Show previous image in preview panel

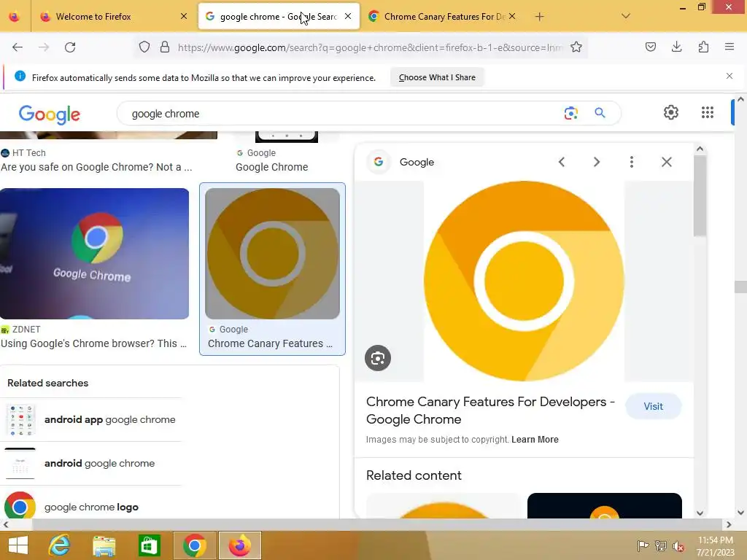click(562, 162)
